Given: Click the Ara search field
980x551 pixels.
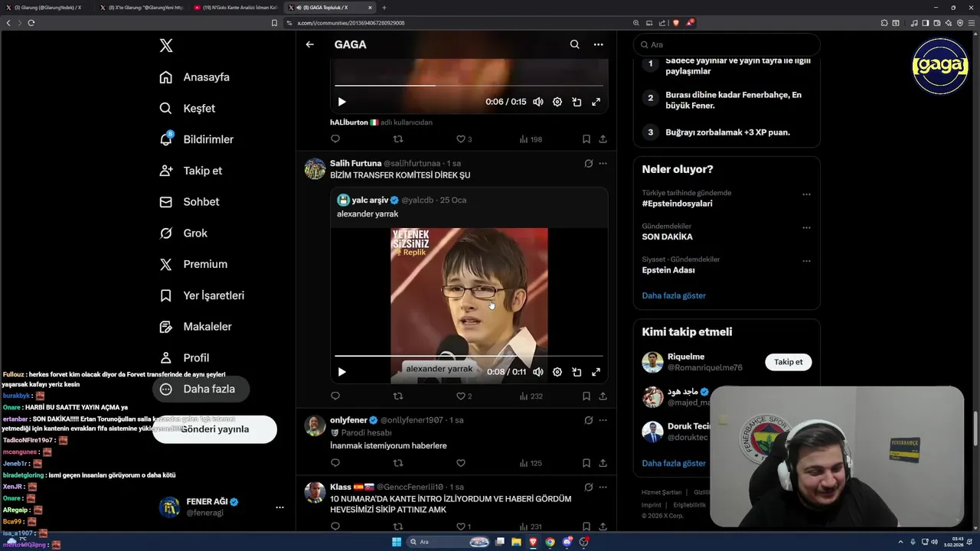Looking at the screenshot, I should pos(727,44).
